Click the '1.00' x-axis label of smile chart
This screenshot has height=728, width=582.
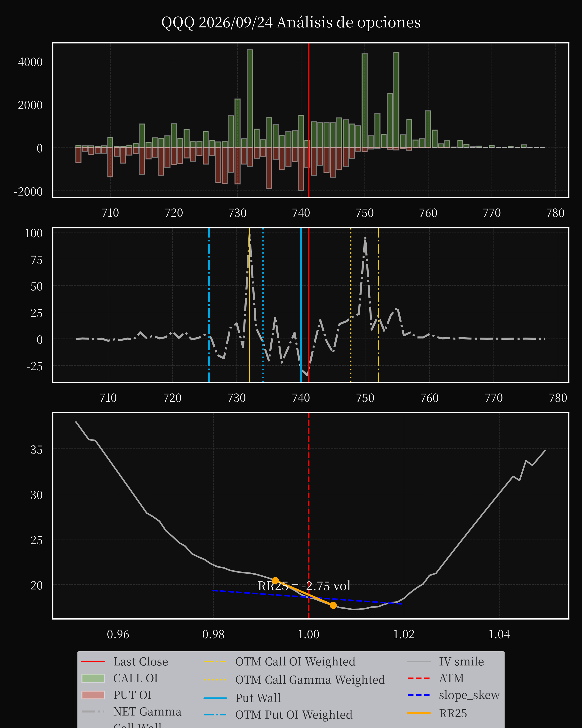308,635
